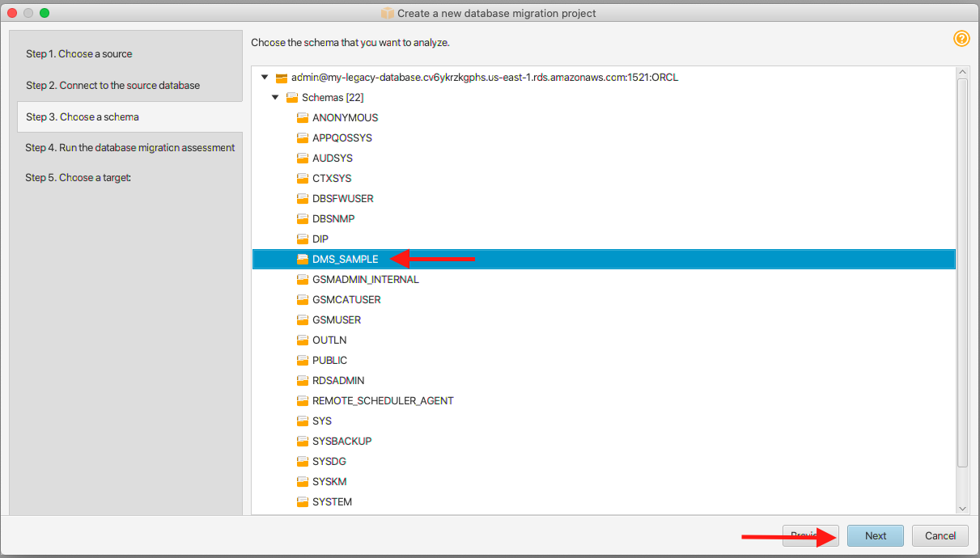Image resolution: width=980 pixels, height=558 pixels.
Task: Click the SYSTEM schema icon
Action: (303, 502)
